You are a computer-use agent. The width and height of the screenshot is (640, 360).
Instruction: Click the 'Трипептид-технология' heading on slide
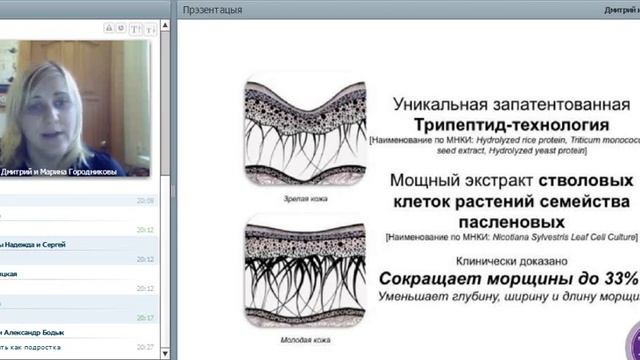[511, 125]
